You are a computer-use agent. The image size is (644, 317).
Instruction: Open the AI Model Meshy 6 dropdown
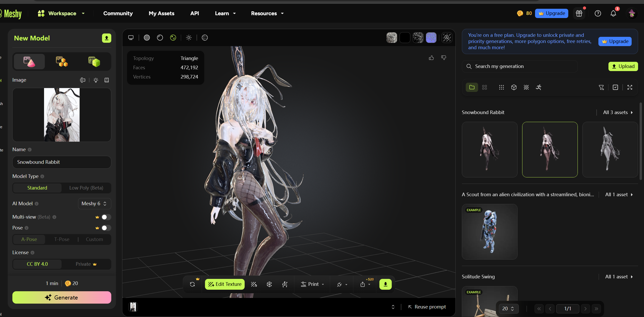94,204
